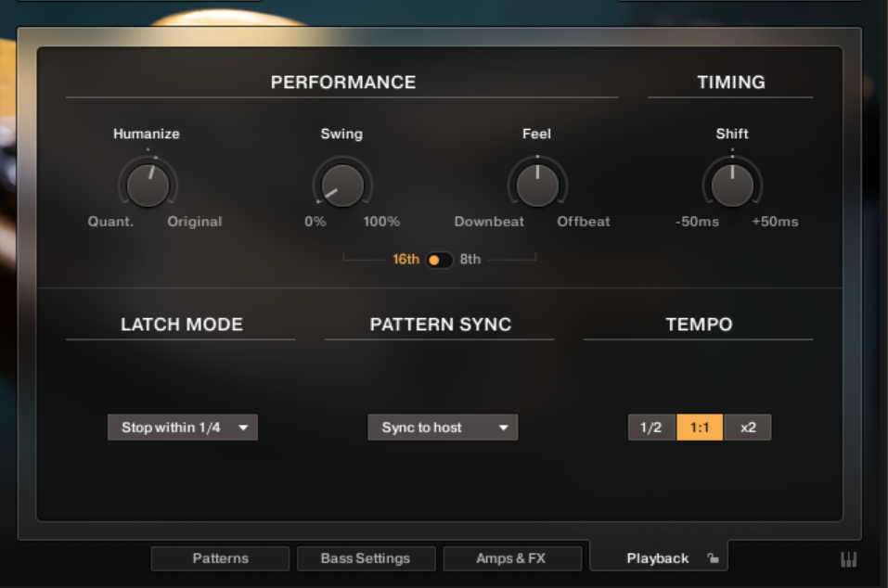The width and height of the screenshot is (888, 588).
Task: Click the 'Original' label under Humanize
Action: click(x=194, y=222)
